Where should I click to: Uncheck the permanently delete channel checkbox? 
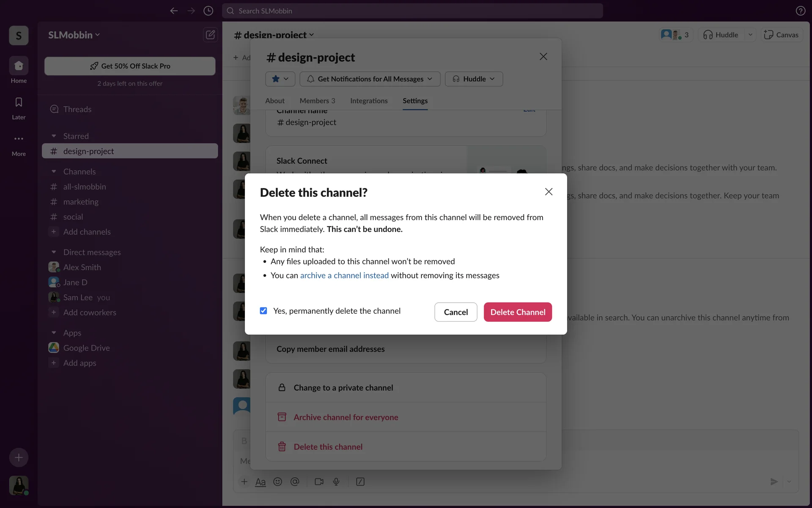click(x=263, y=311)
